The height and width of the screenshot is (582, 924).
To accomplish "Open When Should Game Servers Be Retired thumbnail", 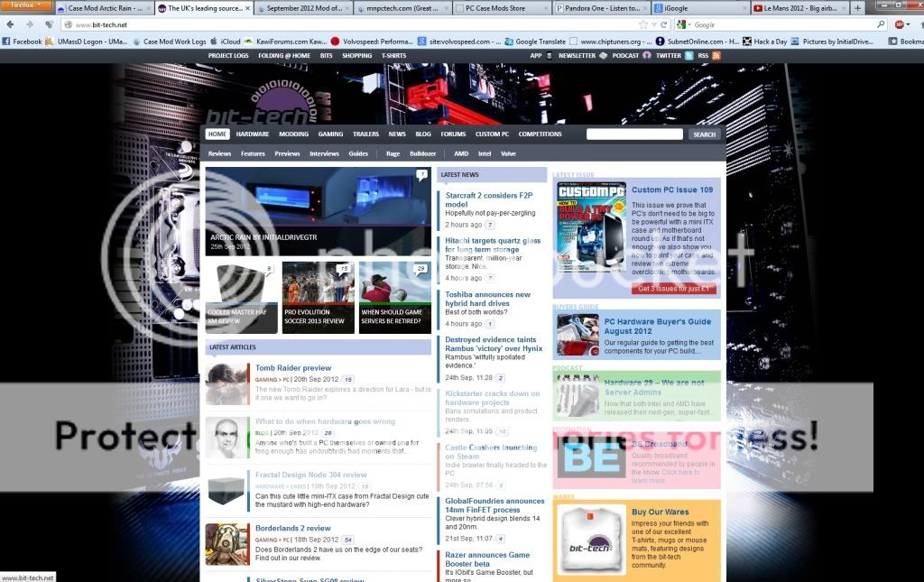I will click(395, 298).
